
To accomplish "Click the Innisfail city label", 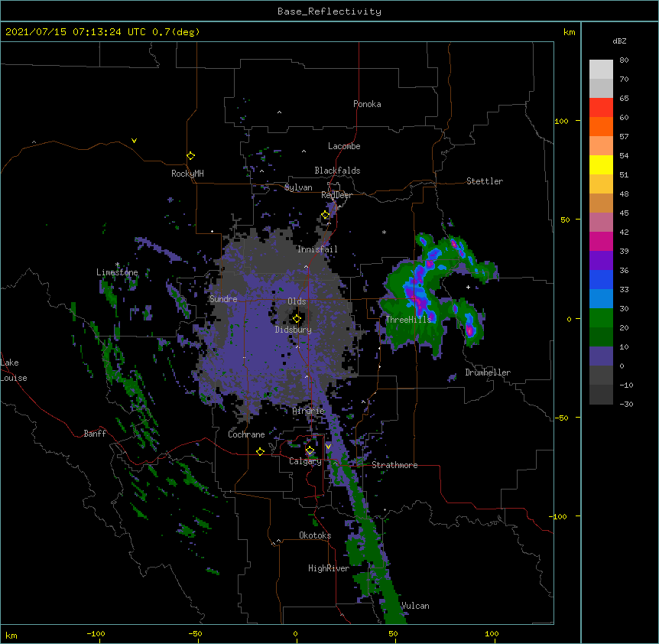I will pyautogui.click(x=317, y=249).
